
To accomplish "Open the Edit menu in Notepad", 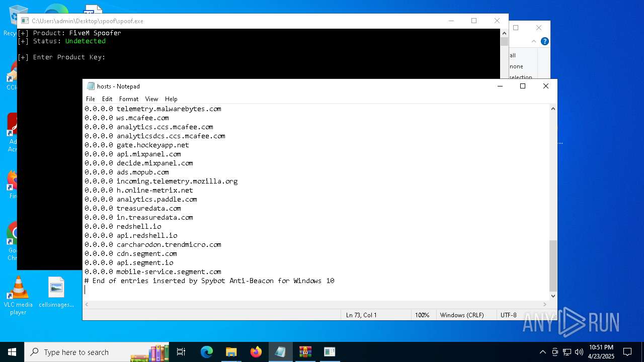I will click(x=107, y=99).
